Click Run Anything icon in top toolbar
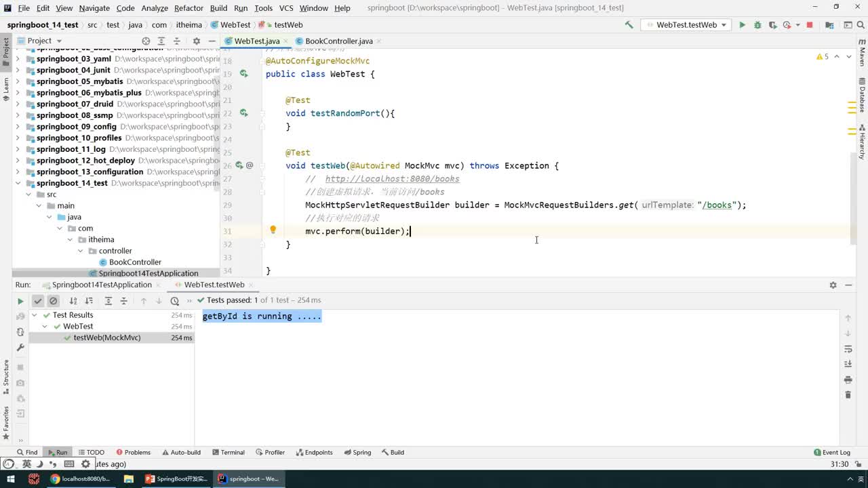Screen dimensions: 868x488 [x=848, y=25]
